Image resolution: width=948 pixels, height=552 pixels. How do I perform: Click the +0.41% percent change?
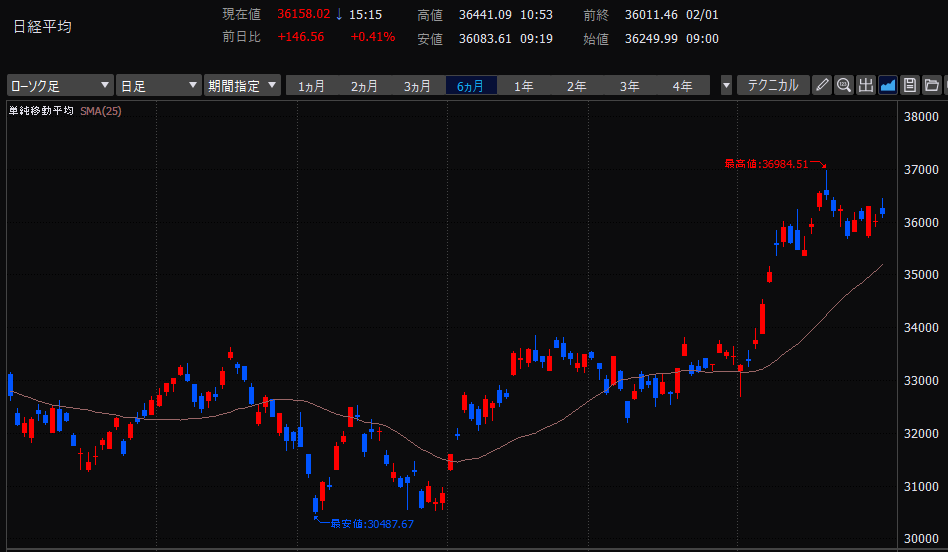click(x=373, y=37)
